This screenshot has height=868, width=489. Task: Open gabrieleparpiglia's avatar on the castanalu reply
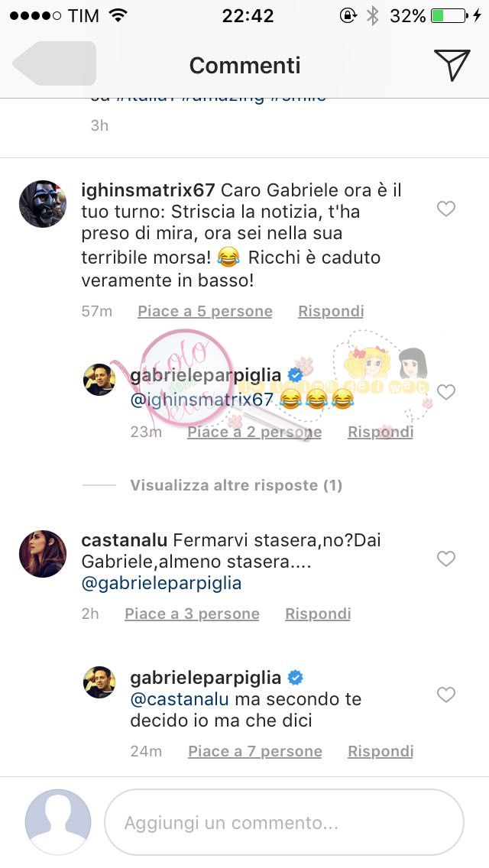click(99, 682)
